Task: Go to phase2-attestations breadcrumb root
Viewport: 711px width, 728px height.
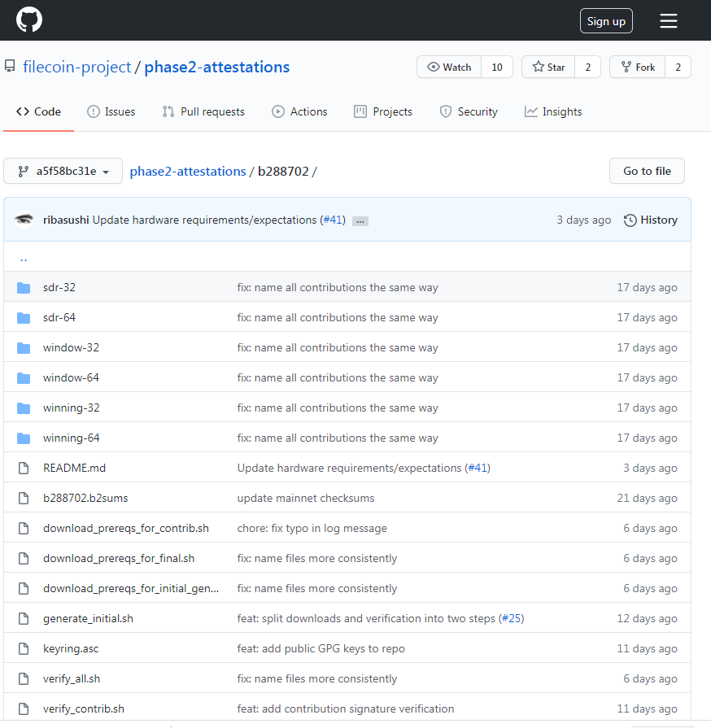Action: pyautogui.click(x=188, y=172)
